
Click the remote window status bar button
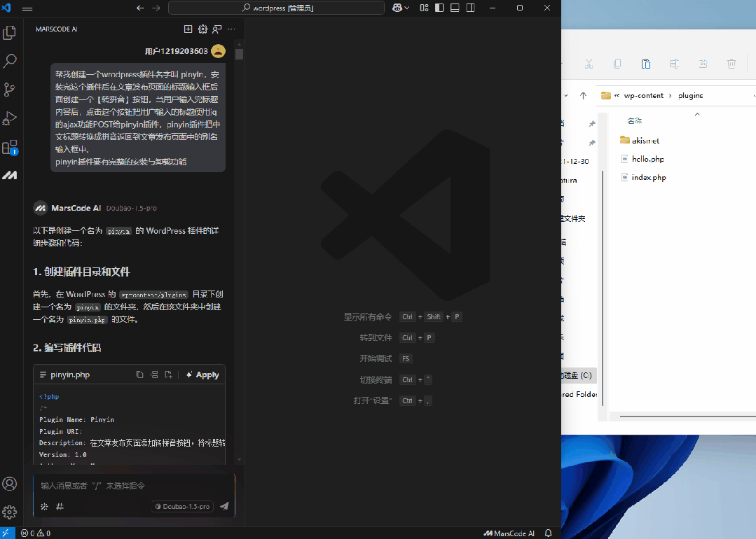pos(7,533)
